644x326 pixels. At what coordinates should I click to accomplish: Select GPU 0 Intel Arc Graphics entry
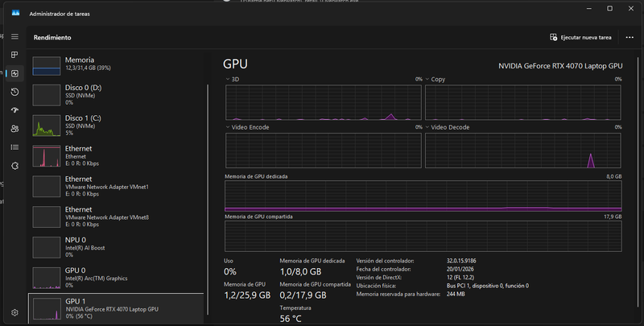(116, 277)
